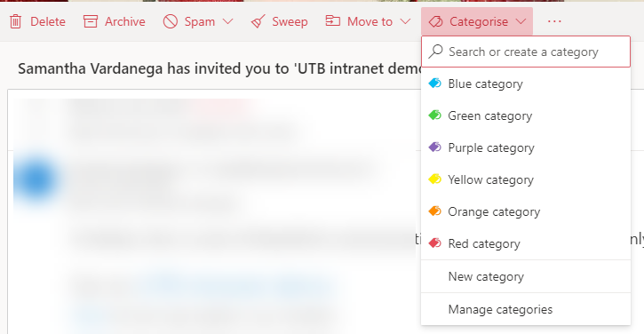Click the Sweep broom icon

click(x=258, y=21)
